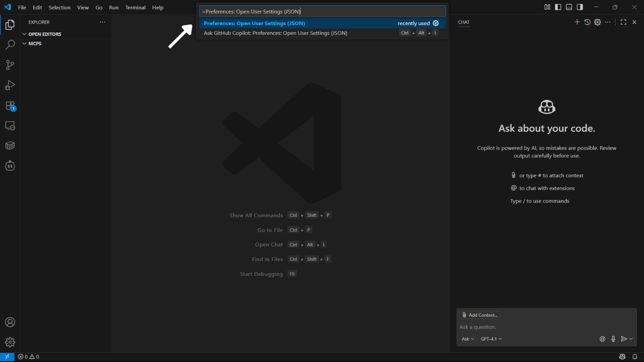Screen dimensions: 644x362
Task: Open the Source Control view
Action: pos(10,65)
